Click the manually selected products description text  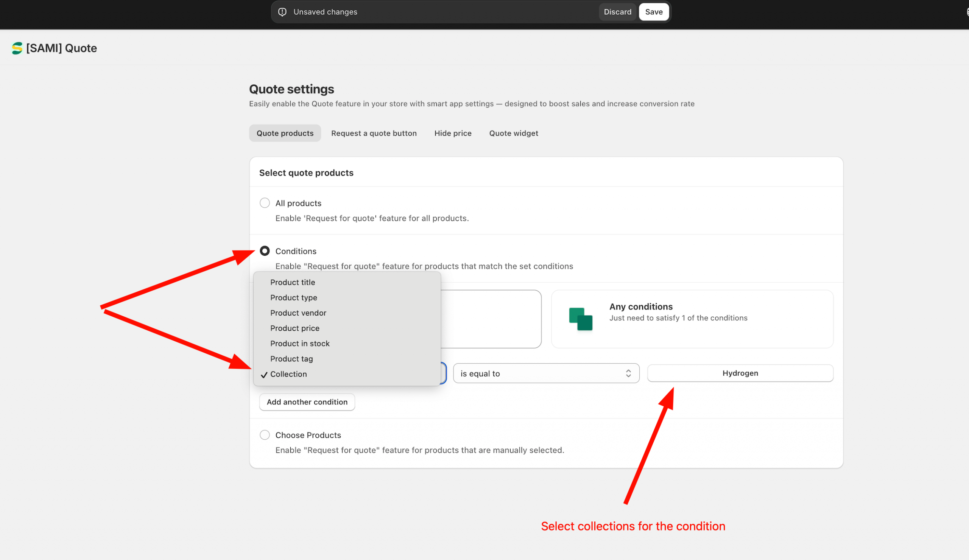tap(419, 450)
